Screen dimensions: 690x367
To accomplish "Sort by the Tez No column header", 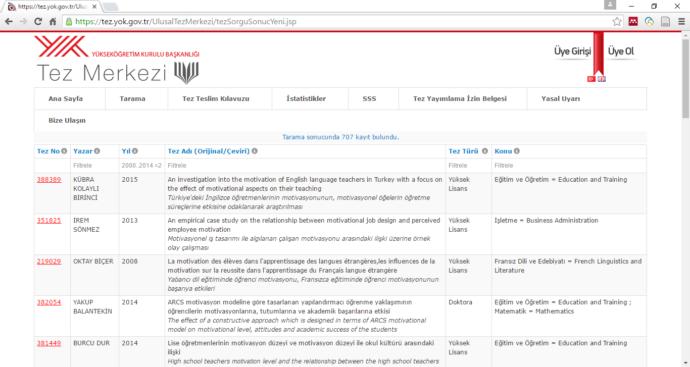I will [48, 151].
